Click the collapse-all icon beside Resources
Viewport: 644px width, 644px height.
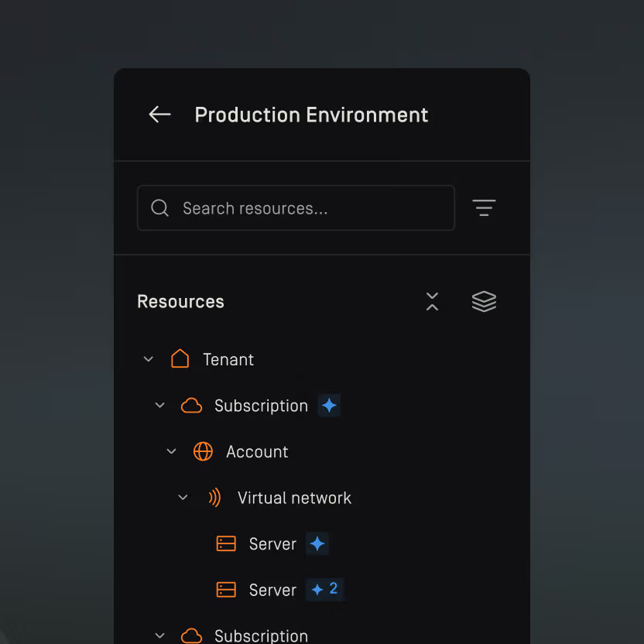(432, 301)
